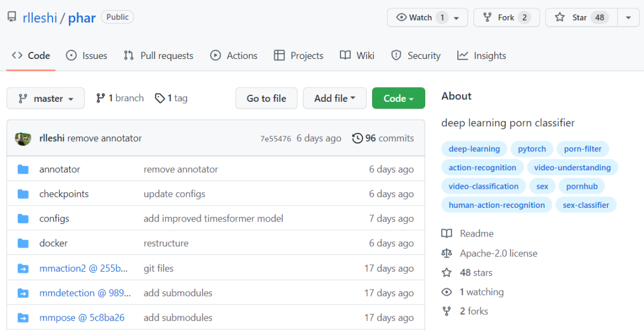Select the video-classification topic tag

click(x=484, y=186)
